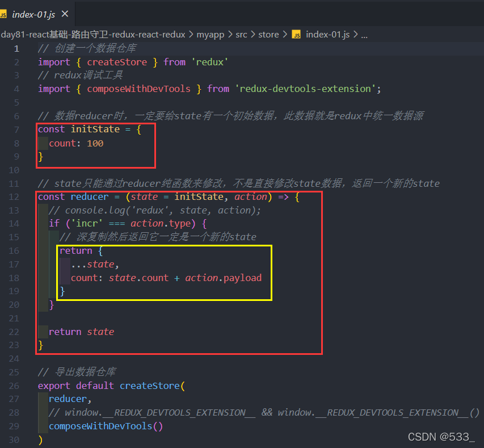Image resolution: width=484 pixels, height=448 pixels.
Task: Click line number 26 in the gutter
Action: [x=14, y=386]
